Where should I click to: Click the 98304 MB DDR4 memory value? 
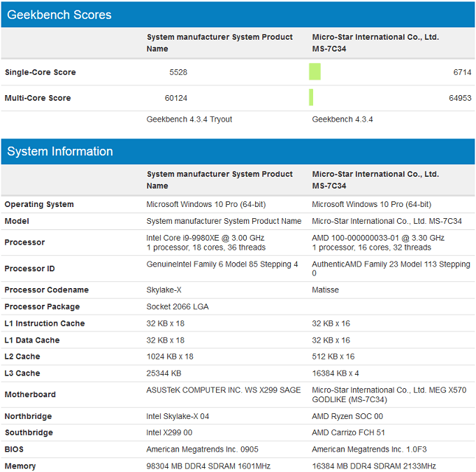[x=208, y=466]
